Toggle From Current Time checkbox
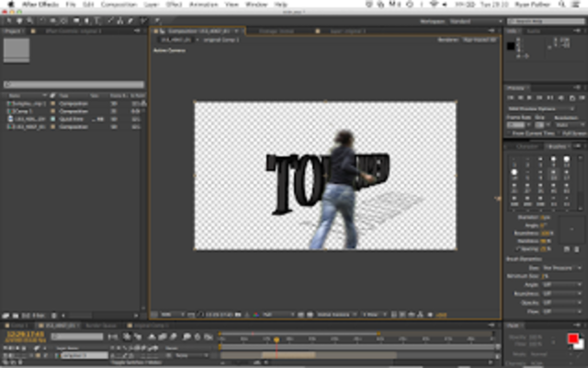The width and height of the screenshot is (588, 368). click(509, 133)
